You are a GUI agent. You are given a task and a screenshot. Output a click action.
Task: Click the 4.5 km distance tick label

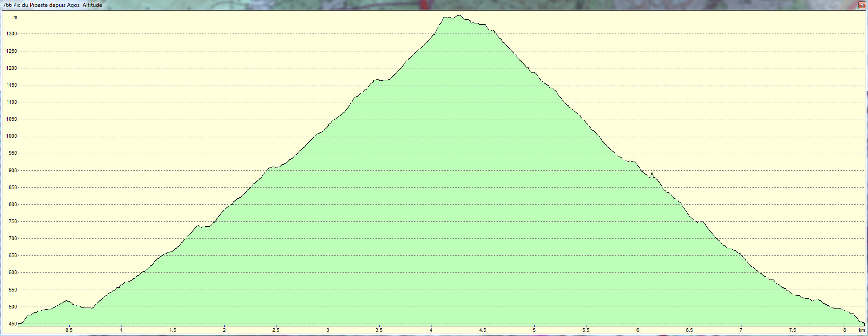tap(482, 330)
